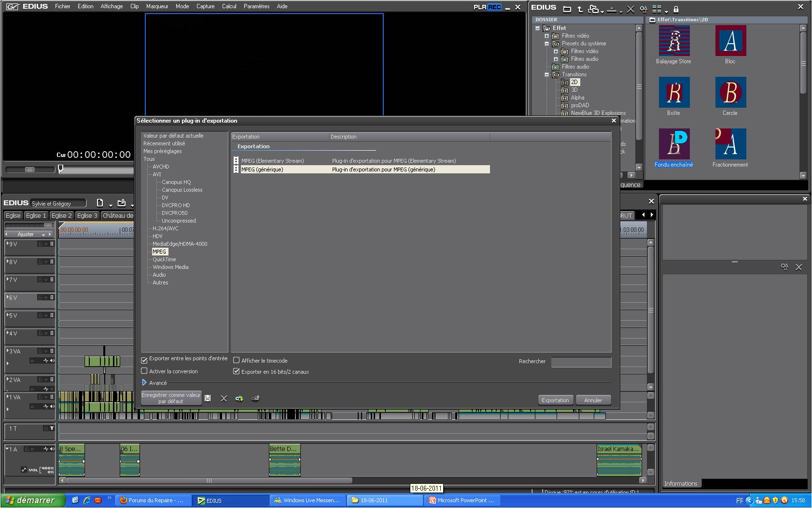Screen dimensions: 812x508
Task: Uncheck Exporter en 16 bits/2 canaux
Action: click(x=236, y=371)
